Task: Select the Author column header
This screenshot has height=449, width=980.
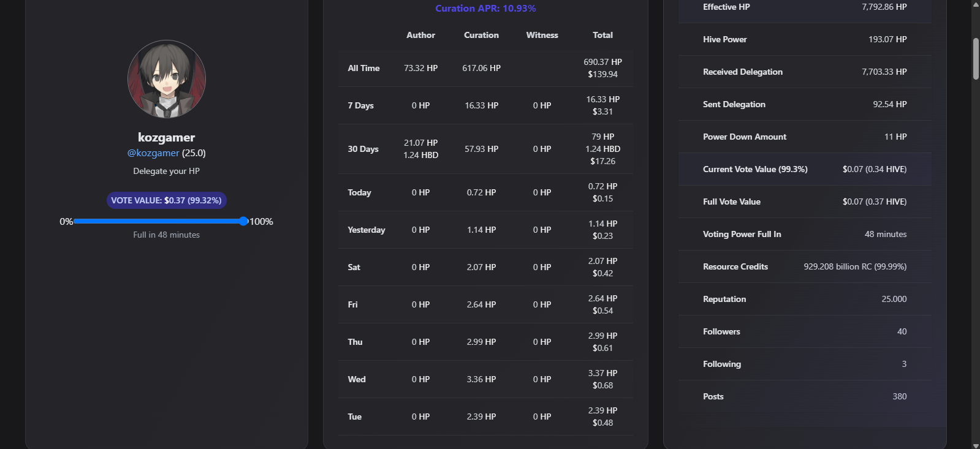Action: [420, 35]
